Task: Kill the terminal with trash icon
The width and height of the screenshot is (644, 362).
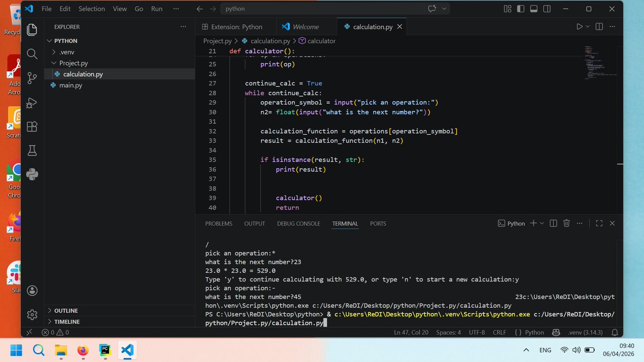Action: (566, 224)
